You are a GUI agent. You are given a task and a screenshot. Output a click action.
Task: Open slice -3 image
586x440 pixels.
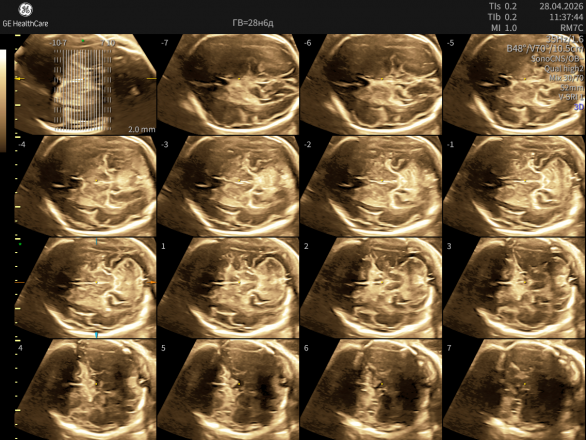228,186
